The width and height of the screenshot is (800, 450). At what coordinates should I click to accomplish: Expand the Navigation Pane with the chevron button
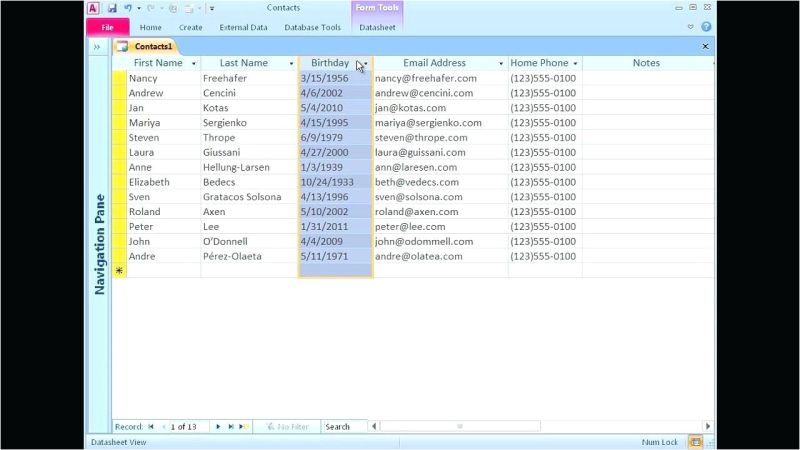point(97,47)
